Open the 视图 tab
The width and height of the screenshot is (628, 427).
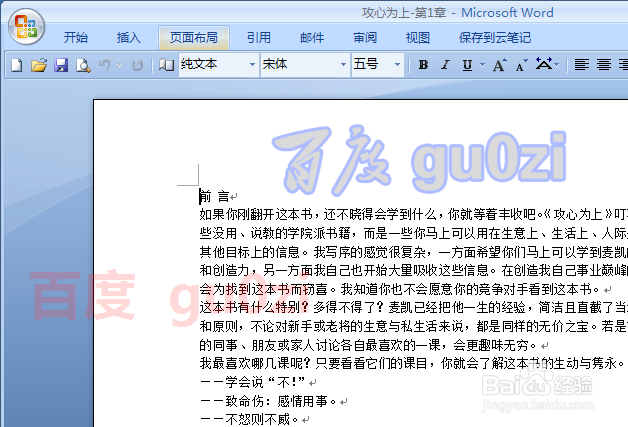(418, 38)
